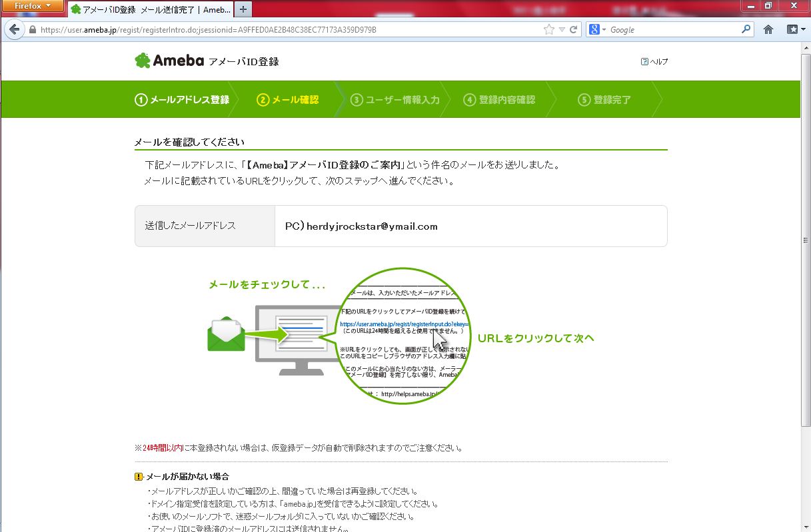The height and width of the screenshot is (532, 811).
Task: Click the yellow warning icon beside メールが届かない場合
Action: 139,477
